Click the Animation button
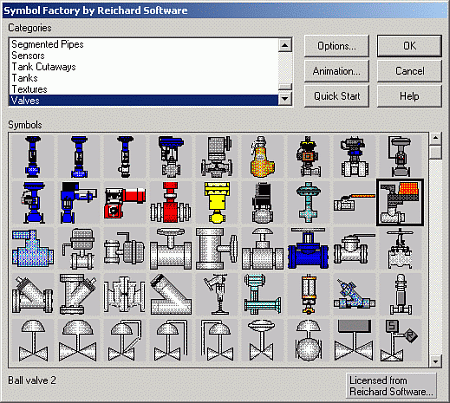450x403 pixels. tap(336, 71)
